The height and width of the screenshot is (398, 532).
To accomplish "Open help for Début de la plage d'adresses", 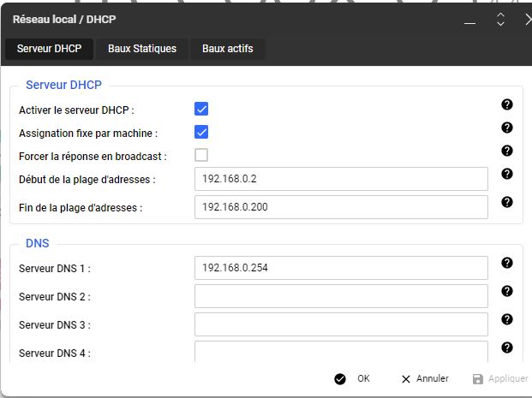I will (507, 174).
